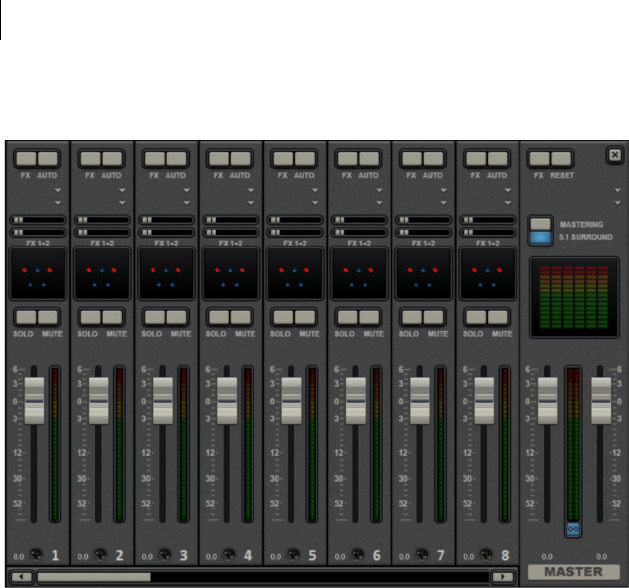
Task: Open track 3 lower effect slot dropdown
Action: point(187,203)
